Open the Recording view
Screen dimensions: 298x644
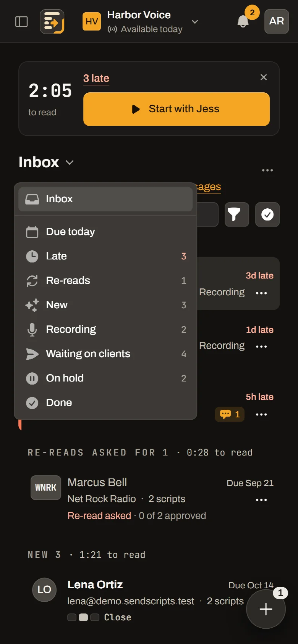pyautogui.click(x=105, y=329)
